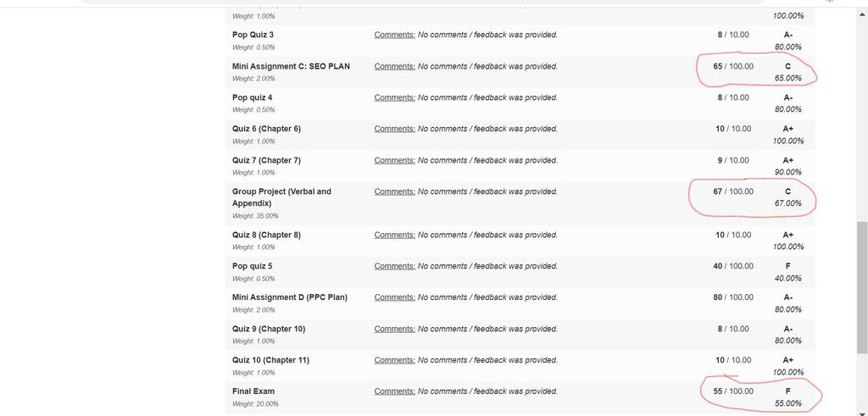Click the Final Exam 55 / 100.00 score
Viewport: 868px width, 416px height.
tap(733, 391)
